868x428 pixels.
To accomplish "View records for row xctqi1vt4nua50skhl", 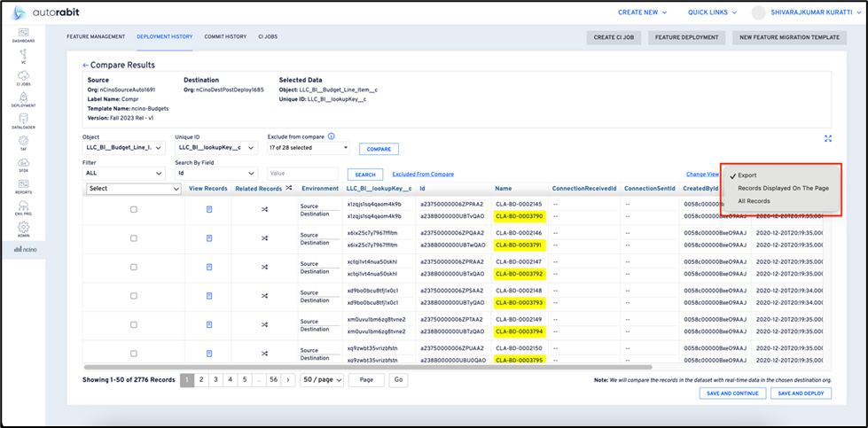I will pyautogui.click(x=209, y=267).
